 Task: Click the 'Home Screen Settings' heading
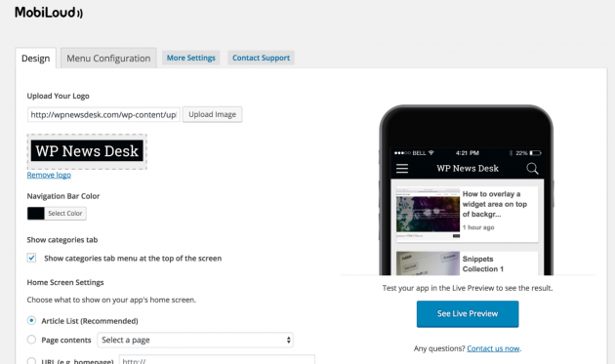coord(65,282)
